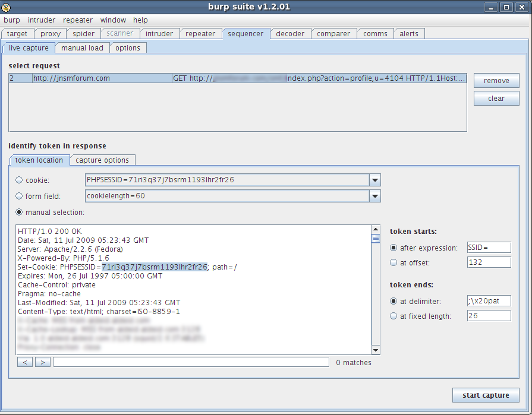Select the form field radio button
The image size is (532, 415).
coord(20,196)
